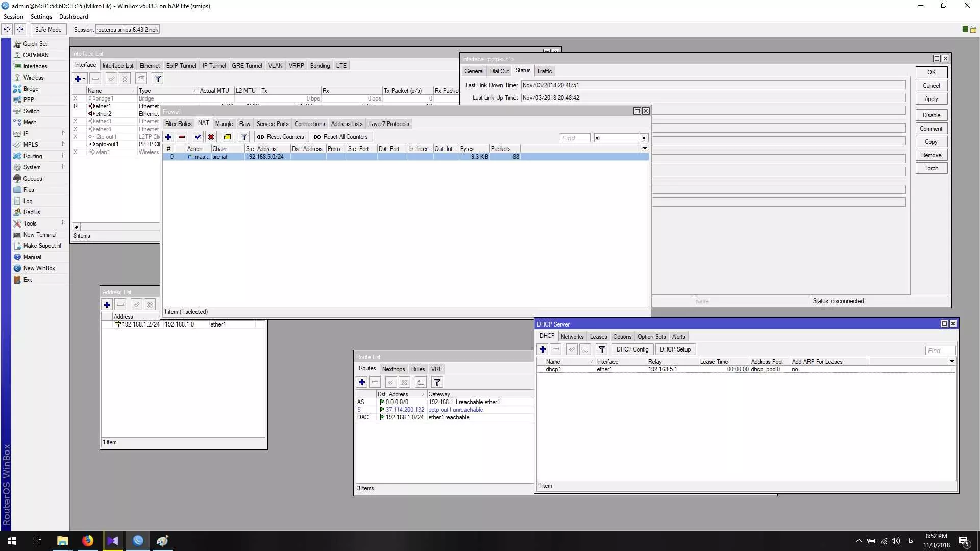
Task: Select the 37.114.200.132 route row
Action: 445,410
